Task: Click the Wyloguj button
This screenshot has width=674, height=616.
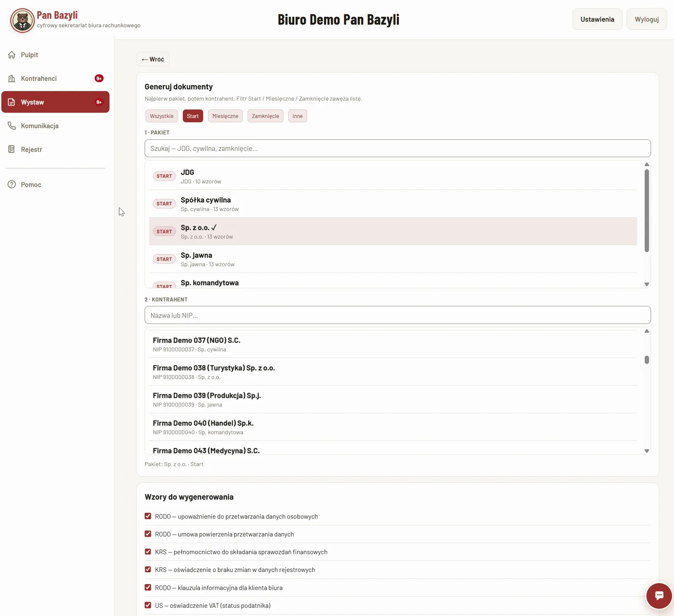Action: 647,19
